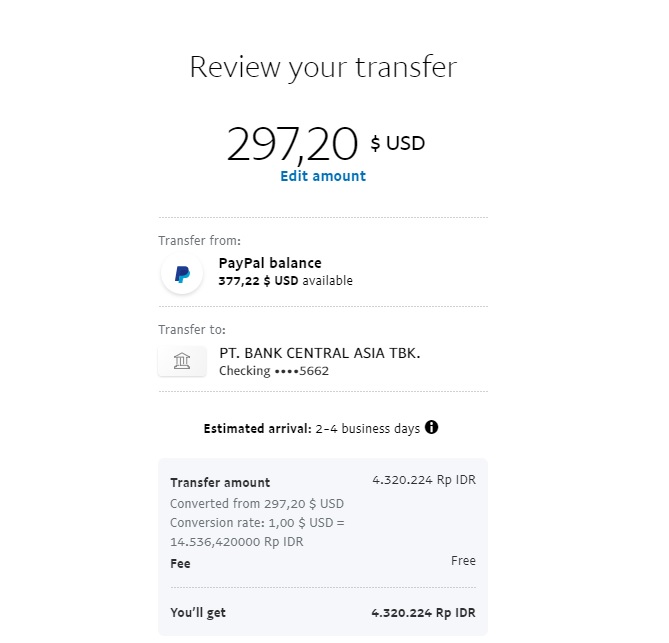Click the 297,20 transfer amount figure
This screenshot has height=643, width=669.
pyautogui.click(x=292, y=144)
